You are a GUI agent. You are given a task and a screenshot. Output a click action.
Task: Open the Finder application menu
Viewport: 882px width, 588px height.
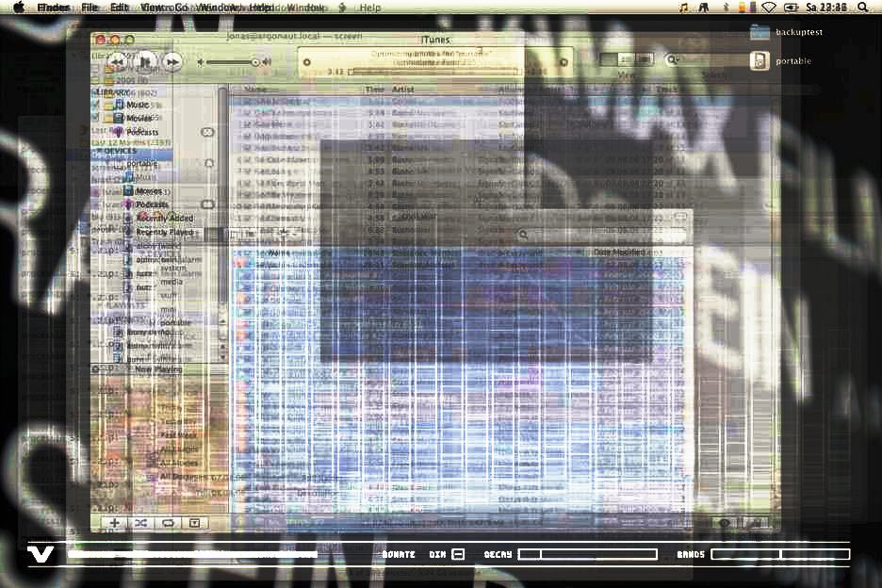point(54,8)
